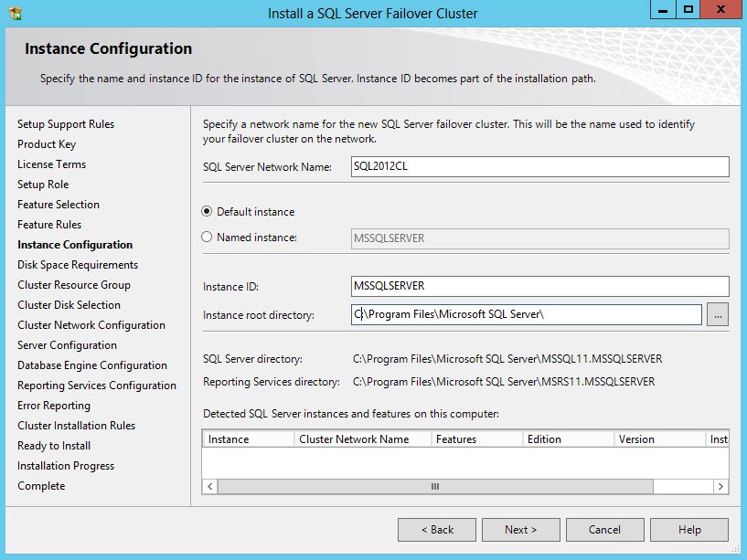Click the Named instance text field
This screenshot has width=747, height=560.
pos(539,238)
